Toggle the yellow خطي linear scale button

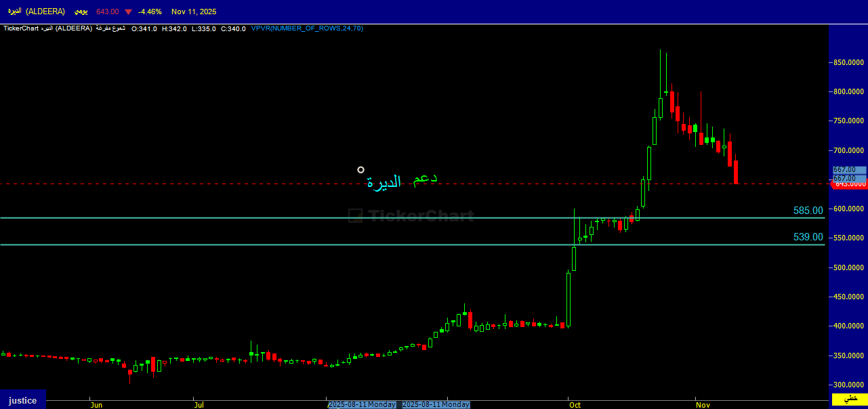pos(849,400)
